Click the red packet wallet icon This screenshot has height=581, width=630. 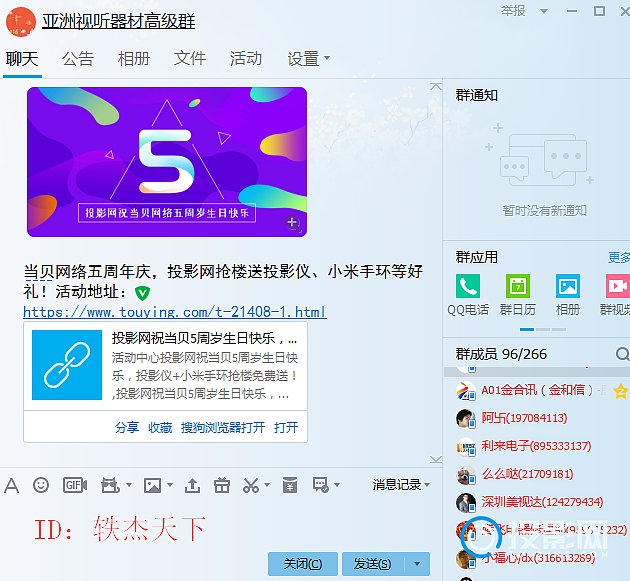pos(290,485)
